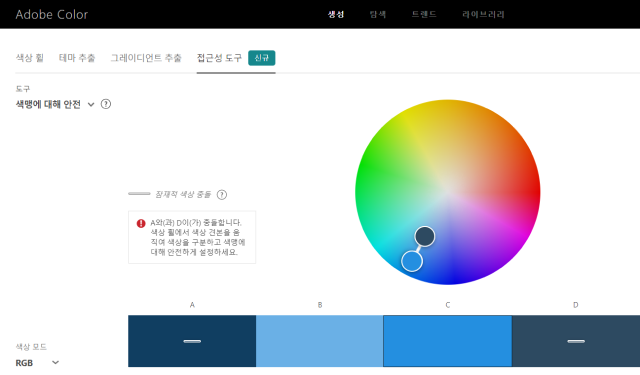Image resolution: width=640 pixels, height=375 pixels.
Task: Select the conflict marker on swatch A
Action: click(192, 341)
